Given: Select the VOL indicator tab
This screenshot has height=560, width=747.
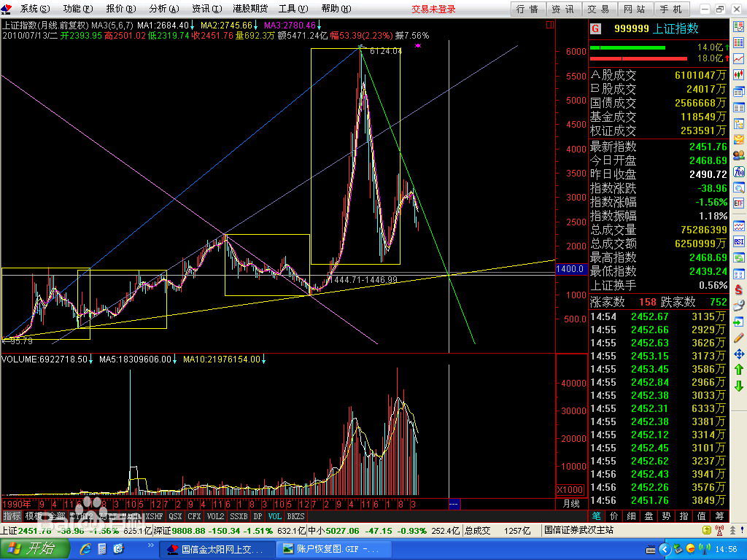Looking at the screenshot, I should tap(275, 516).
